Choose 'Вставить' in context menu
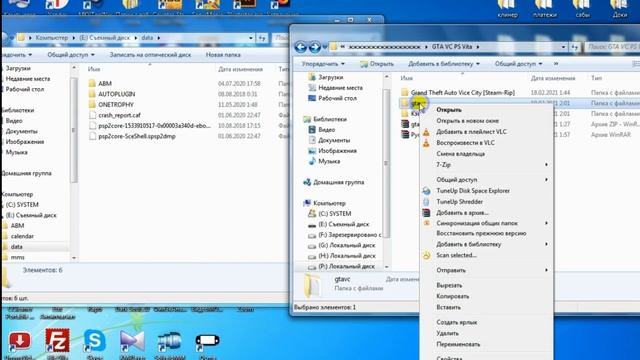 point(449,307)
